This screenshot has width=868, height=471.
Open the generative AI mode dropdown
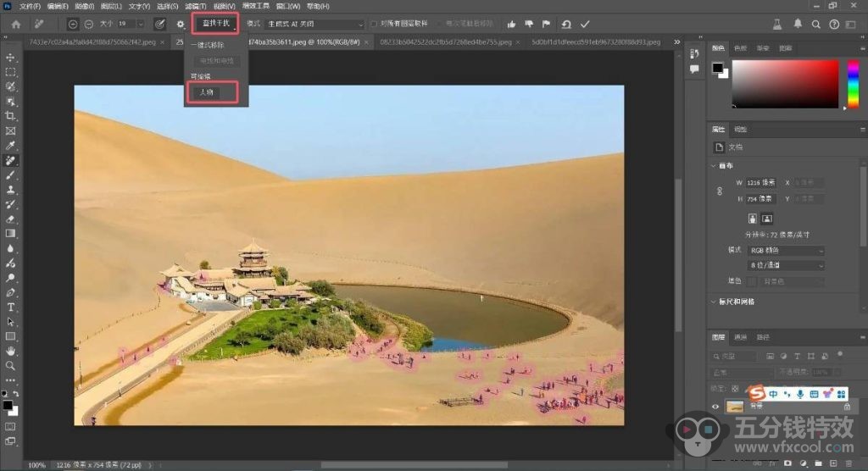(315, 25)
